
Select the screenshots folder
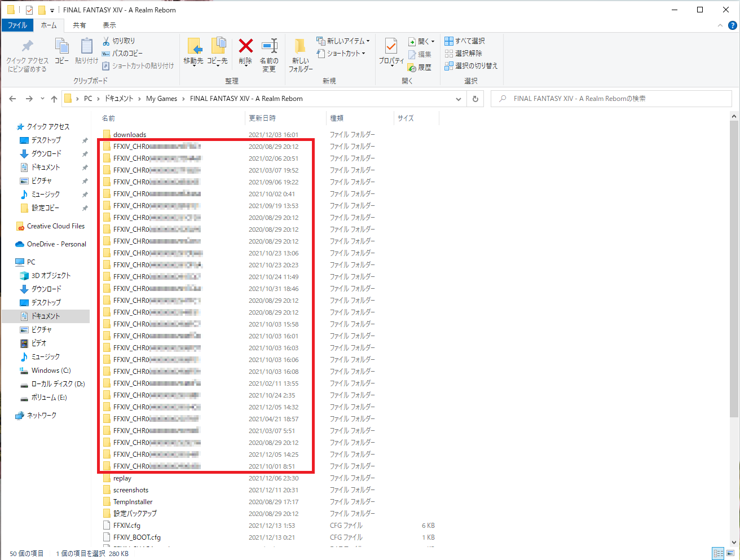pos(130,490)
